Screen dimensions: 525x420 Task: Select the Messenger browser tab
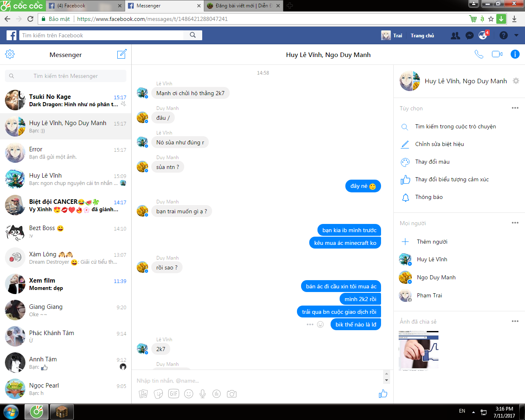(164, 6)
